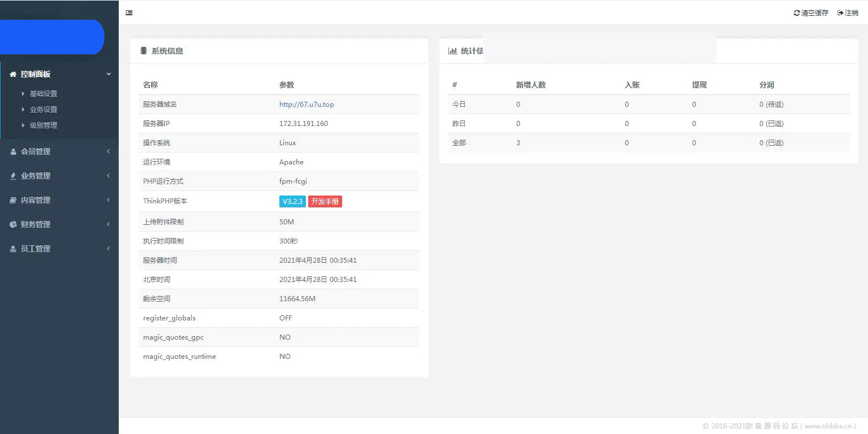Click the book icon beside 内容管理

click(x=13, y=201)
